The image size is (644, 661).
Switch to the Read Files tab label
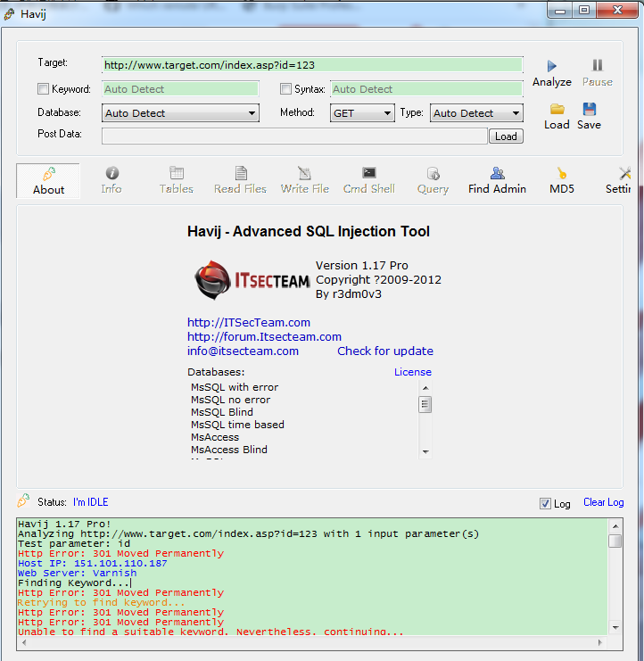(x=240, y=189)
